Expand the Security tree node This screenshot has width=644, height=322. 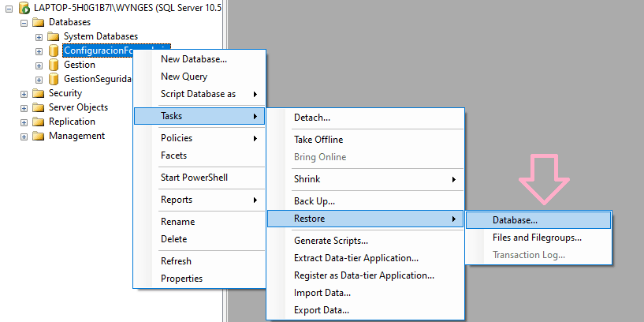[x=24, y=93]
